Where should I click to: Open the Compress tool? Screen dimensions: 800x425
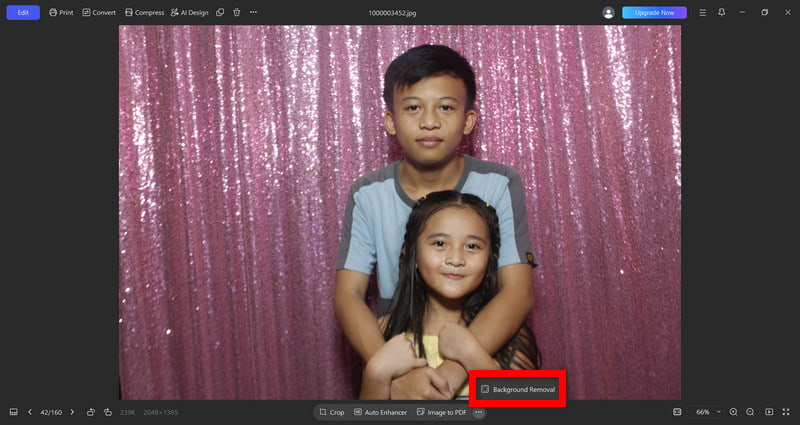point(144,13)
